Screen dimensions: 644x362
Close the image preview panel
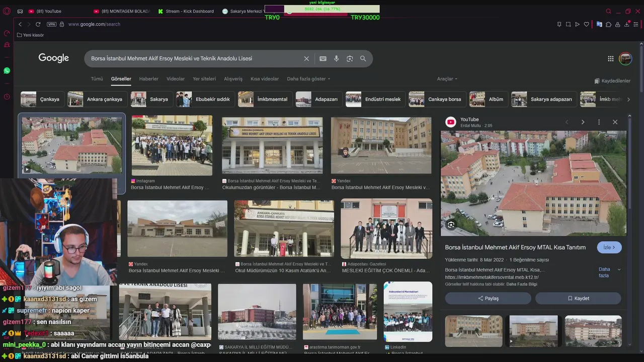coord(615,122)
